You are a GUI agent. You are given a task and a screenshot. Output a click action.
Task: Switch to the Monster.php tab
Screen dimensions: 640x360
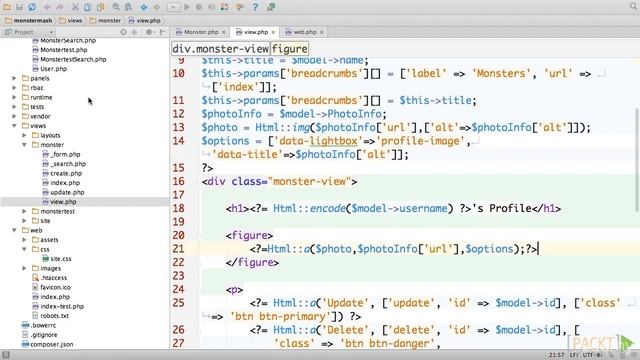tap(200, 32)
